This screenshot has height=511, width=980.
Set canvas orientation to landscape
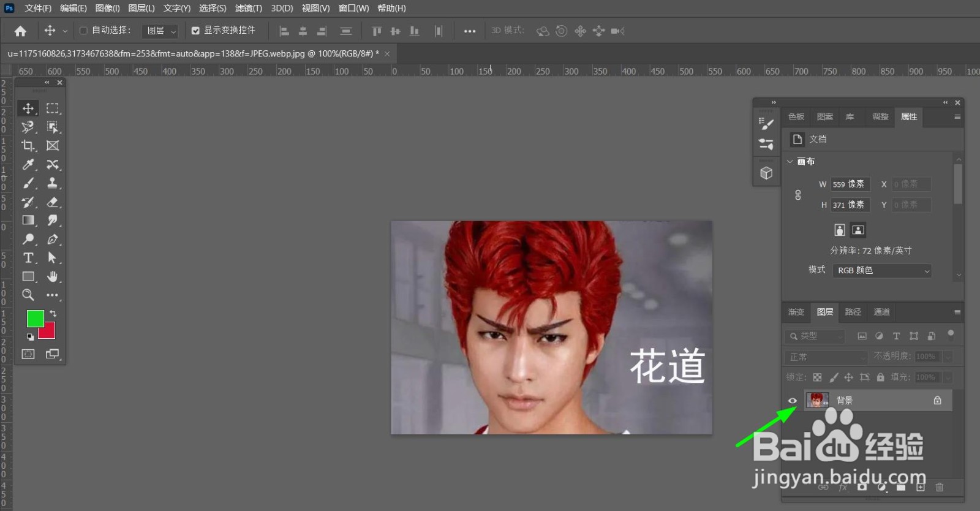(x=858, y=230)
